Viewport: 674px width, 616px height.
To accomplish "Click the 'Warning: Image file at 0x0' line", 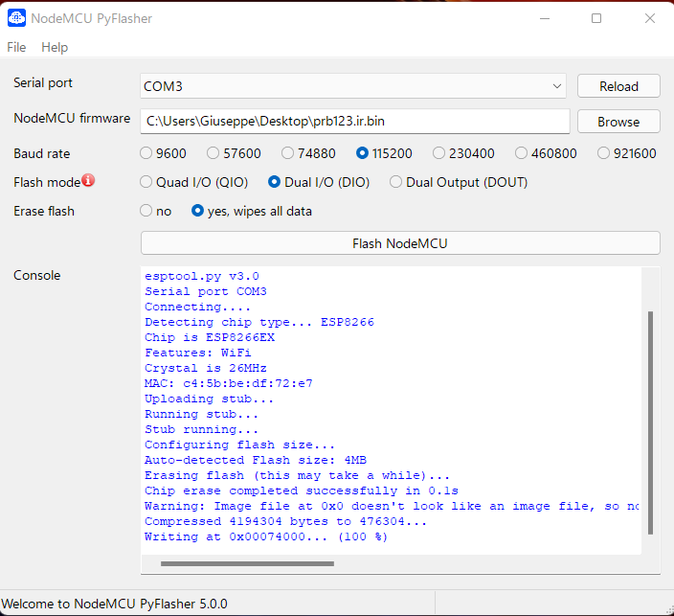I will [x=392, y=506].
